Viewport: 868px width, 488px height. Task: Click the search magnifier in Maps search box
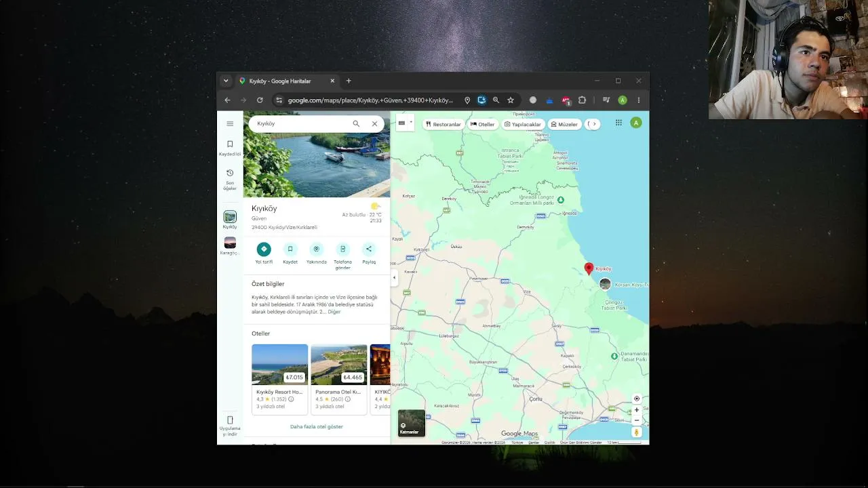(x=356, y=123)
